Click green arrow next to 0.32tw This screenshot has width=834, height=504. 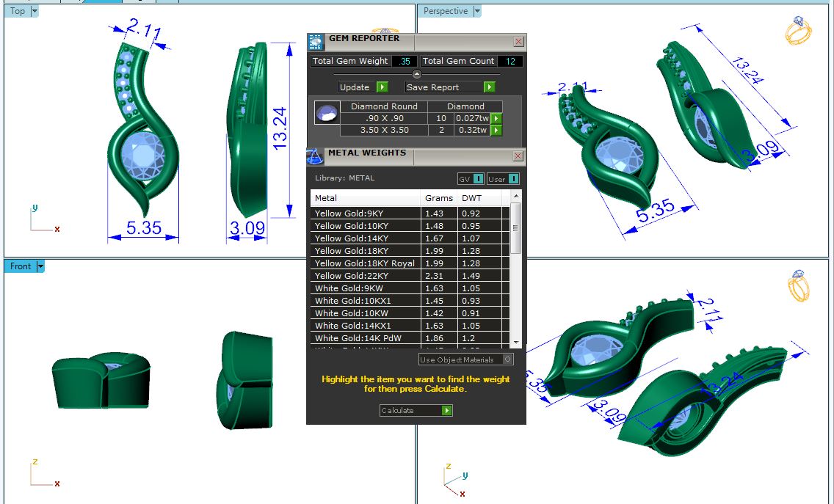point(496,131)
